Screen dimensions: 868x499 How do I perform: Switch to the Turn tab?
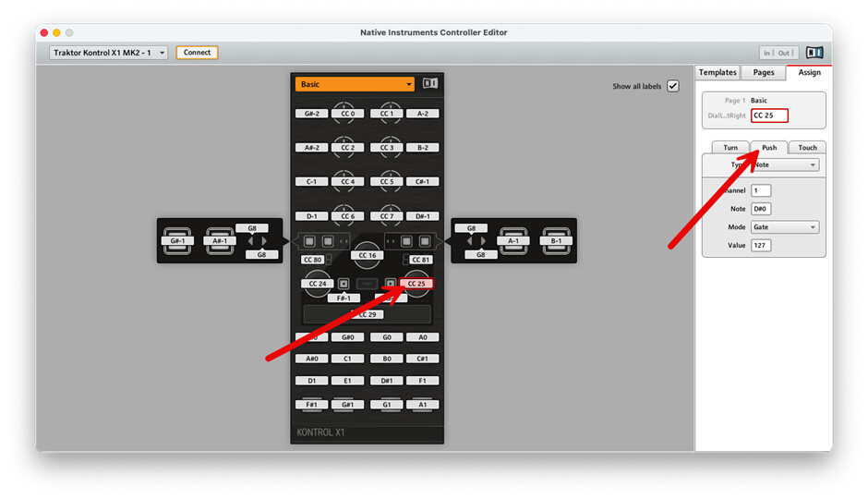pyautogui.click(x=730, y=147)
